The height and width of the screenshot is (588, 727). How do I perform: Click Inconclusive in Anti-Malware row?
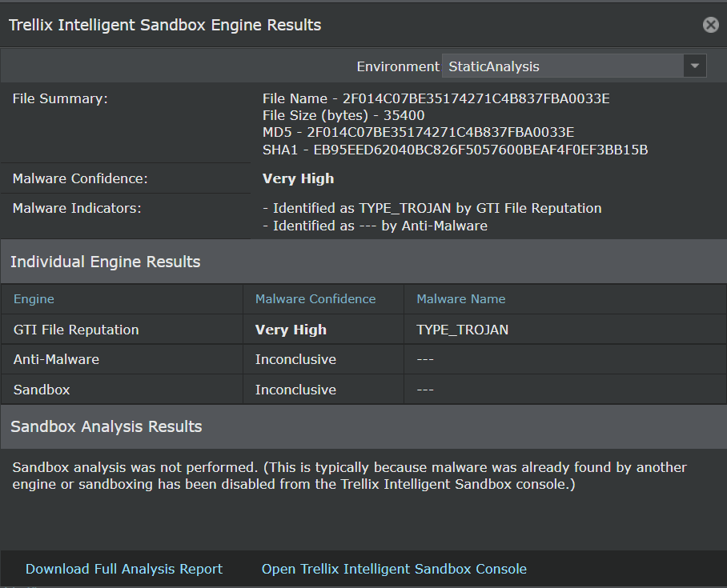point(295,359)
